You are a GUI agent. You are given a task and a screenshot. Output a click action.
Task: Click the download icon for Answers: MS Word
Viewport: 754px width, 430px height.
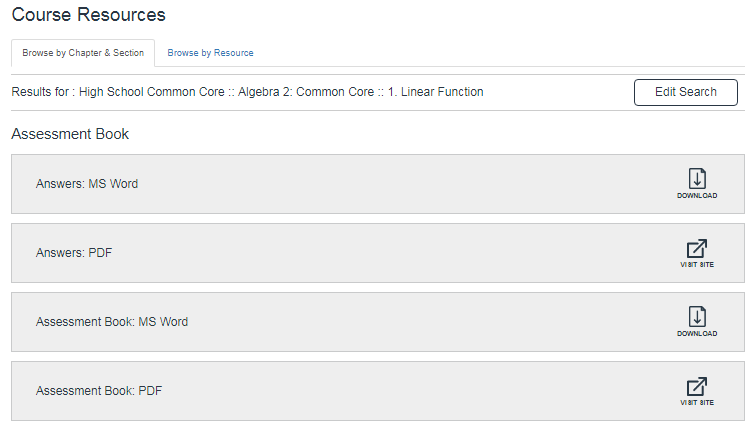tap(697, 179)
